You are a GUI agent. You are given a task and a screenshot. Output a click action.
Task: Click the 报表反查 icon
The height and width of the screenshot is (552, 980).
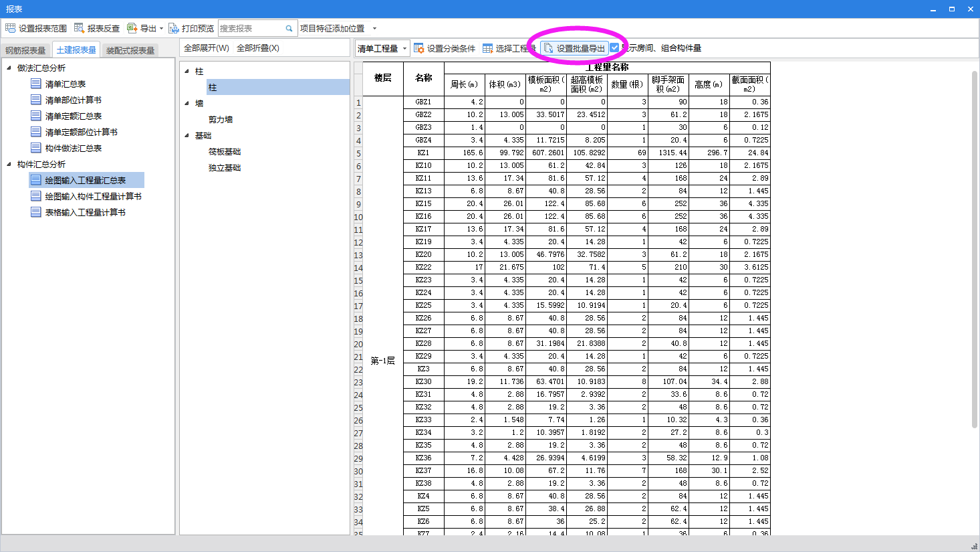coord(79,28)
